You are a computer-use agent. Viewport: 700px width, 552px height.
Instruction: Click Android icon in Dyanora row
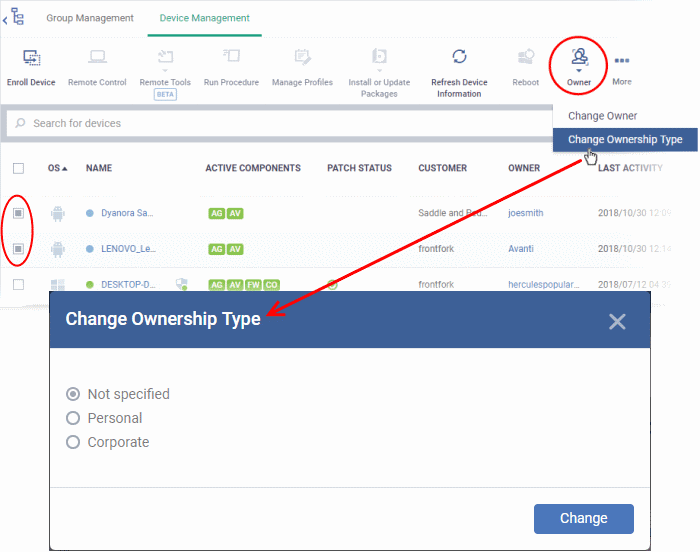click(58, 213)
